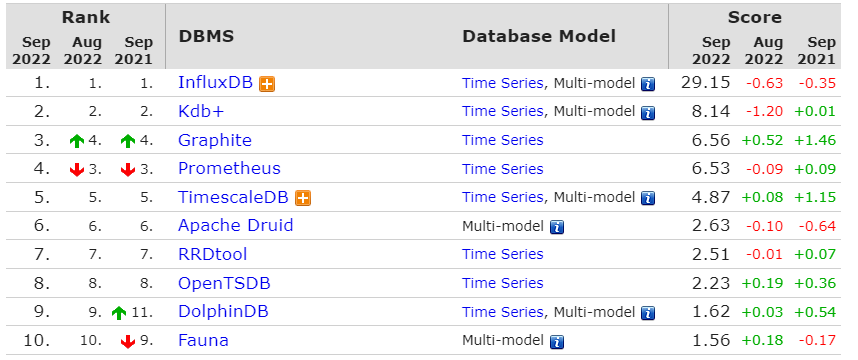
Task: Go to the Graphite DBMS page
Action: pos(215,140)
